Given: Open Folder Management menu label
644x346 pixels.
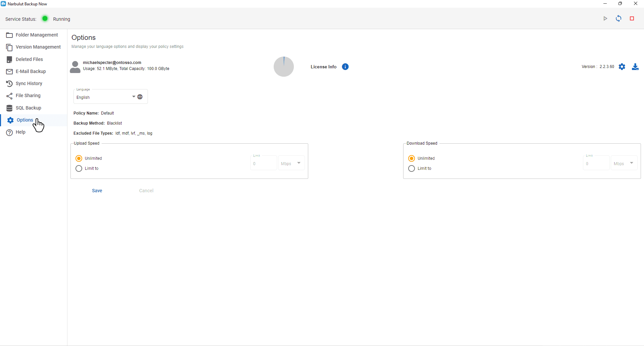Looking at the screenshot, I should point(37,35).
